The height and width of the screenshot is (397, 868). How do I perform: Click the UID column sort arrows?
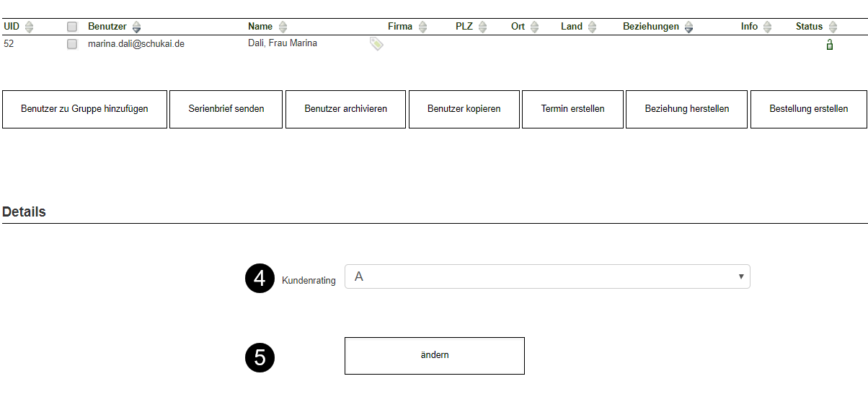tap(29, 27)
